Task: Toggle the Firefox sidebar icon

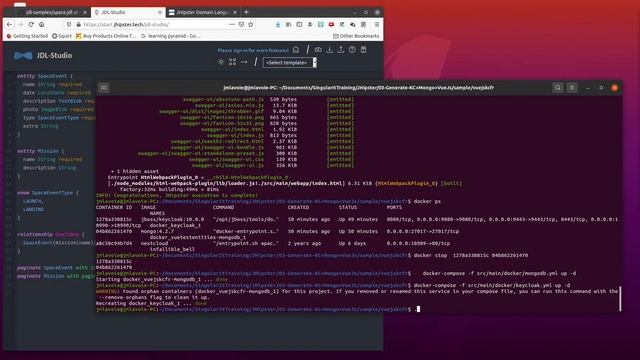Action: click(299, 24)
